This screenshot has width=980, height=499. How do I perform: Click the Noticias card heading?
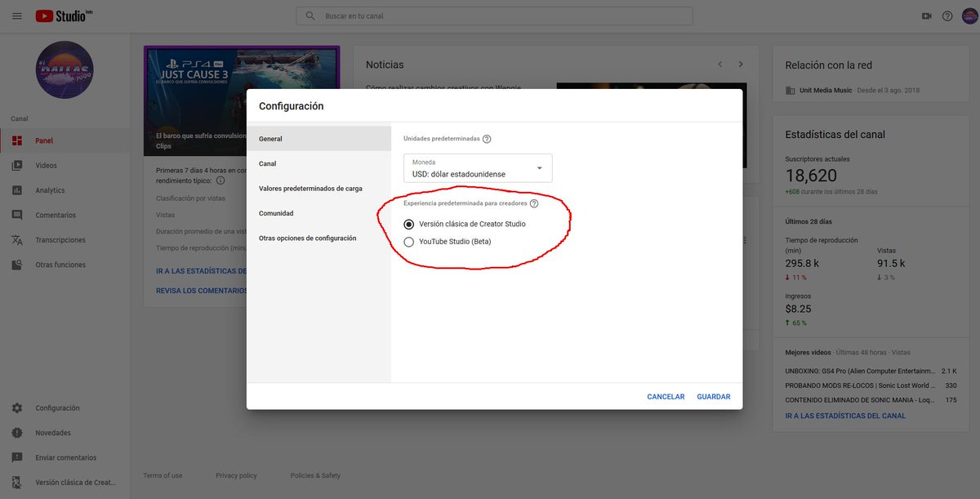[x=385, y=65]
